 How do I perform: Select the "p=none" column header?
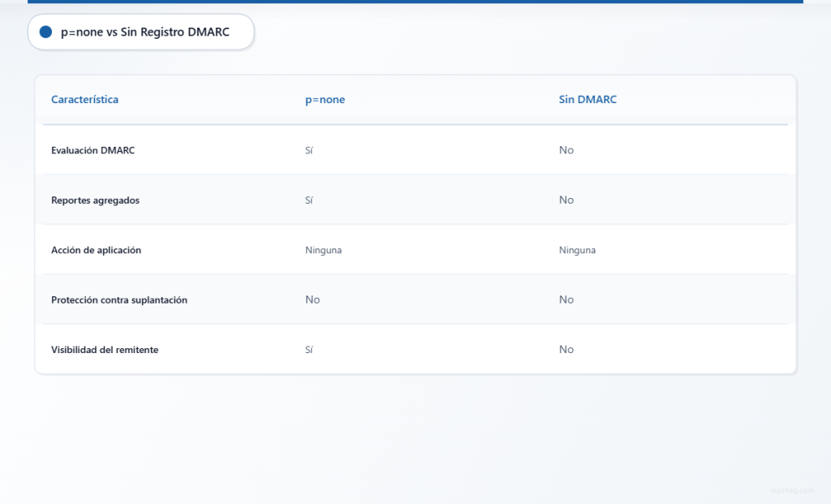click(325, 100)
